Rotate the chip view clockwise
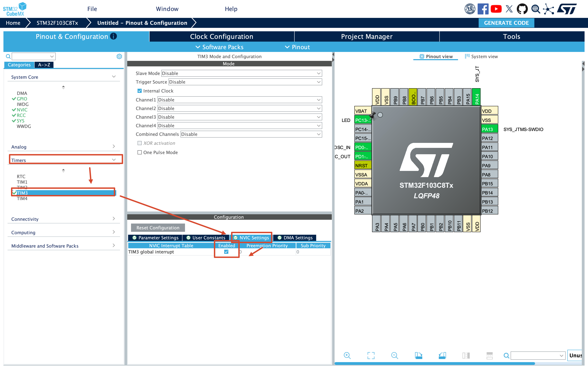The width and height of the screenshot is (588, 369). coord(418,355)
